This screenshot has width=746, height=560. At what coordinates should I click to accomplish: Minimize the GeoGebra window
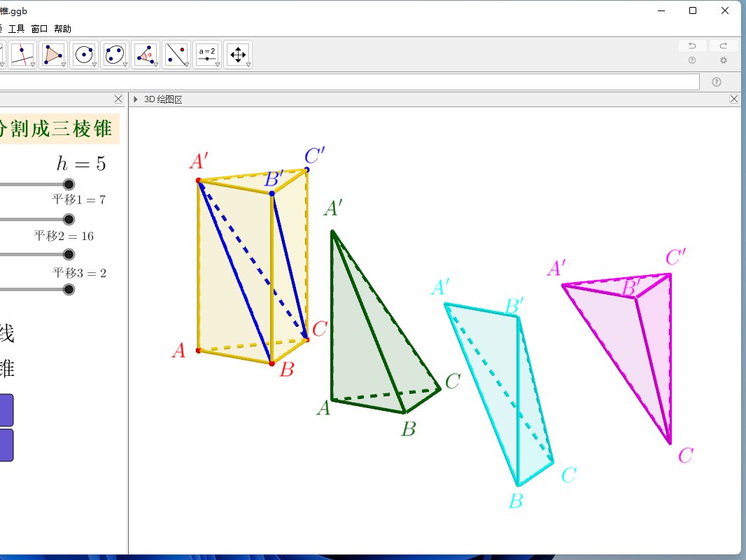click(x=661, y=10)
